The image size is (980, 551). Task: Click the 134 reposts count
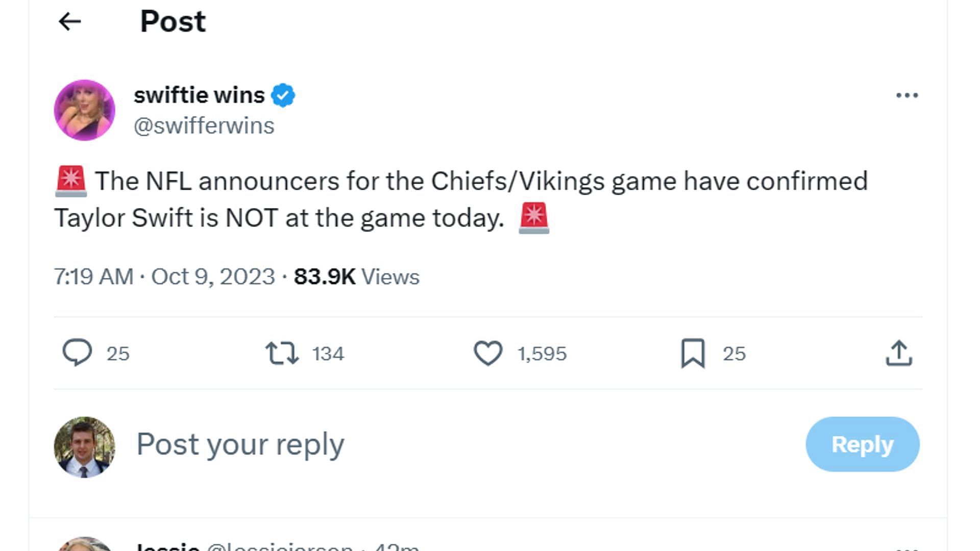pos(328,354)
